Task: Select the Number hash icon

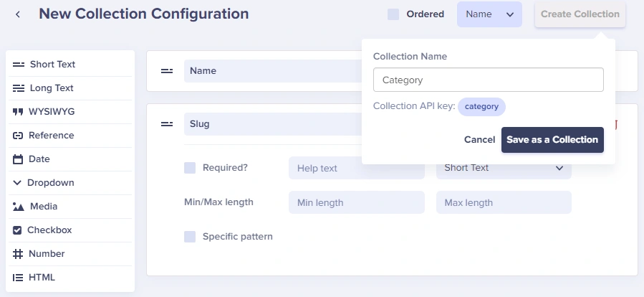Action: point(18,254)
